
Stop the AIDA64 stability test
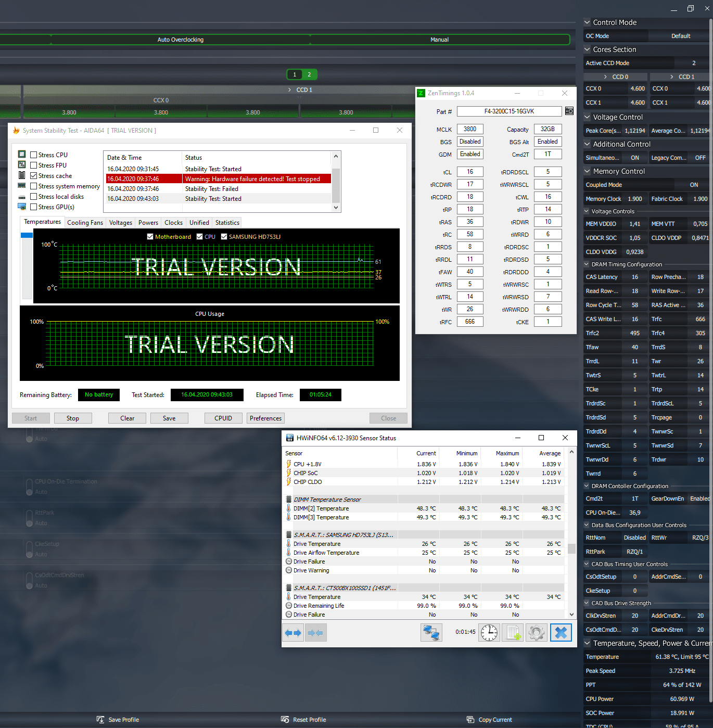pos(73,418)
